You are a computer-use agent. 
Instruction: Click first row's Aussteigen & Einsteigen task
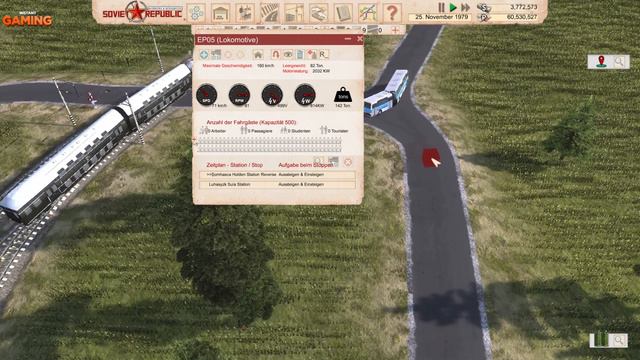pos(301,175)
